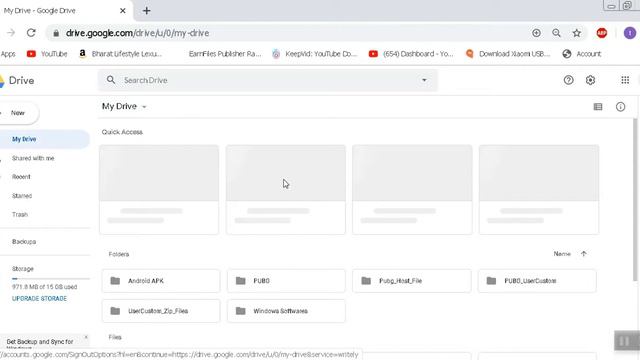Screen dimensions: 640x360
Task: Open the YouTube bookmark
Action: tap(47, 54)
